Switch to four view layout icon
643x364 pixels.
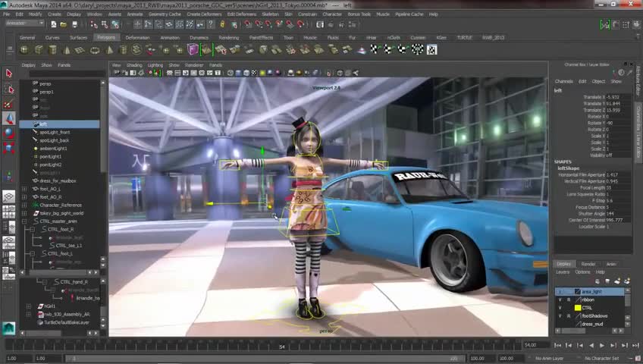pyautogui.click(x=9, y=212)
